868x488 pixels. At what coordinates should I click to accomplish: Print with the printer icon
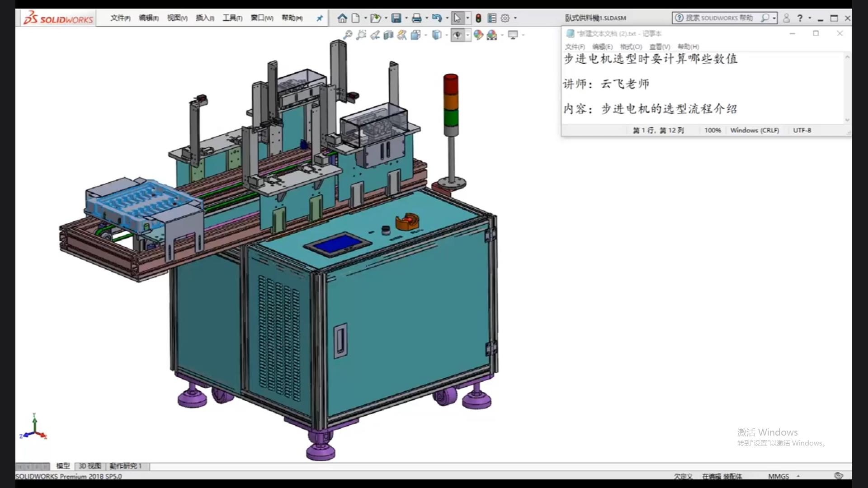pyautogui.click(x=417, y=18)
